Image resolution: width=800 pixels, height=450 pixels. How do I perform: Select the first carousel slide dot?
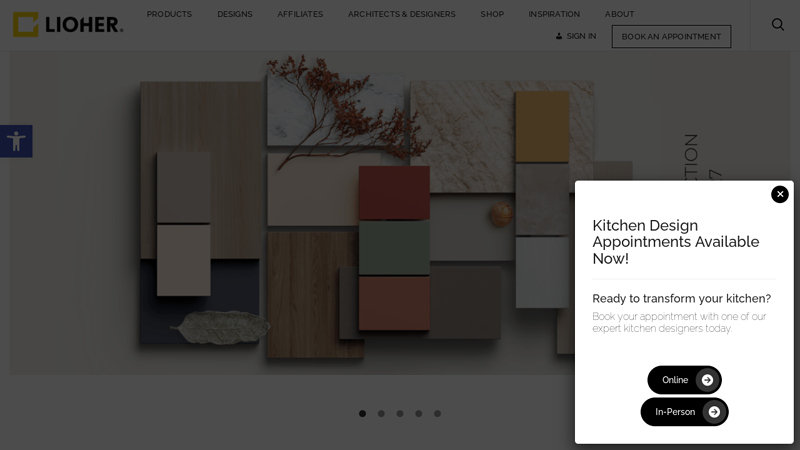point(362,413)
